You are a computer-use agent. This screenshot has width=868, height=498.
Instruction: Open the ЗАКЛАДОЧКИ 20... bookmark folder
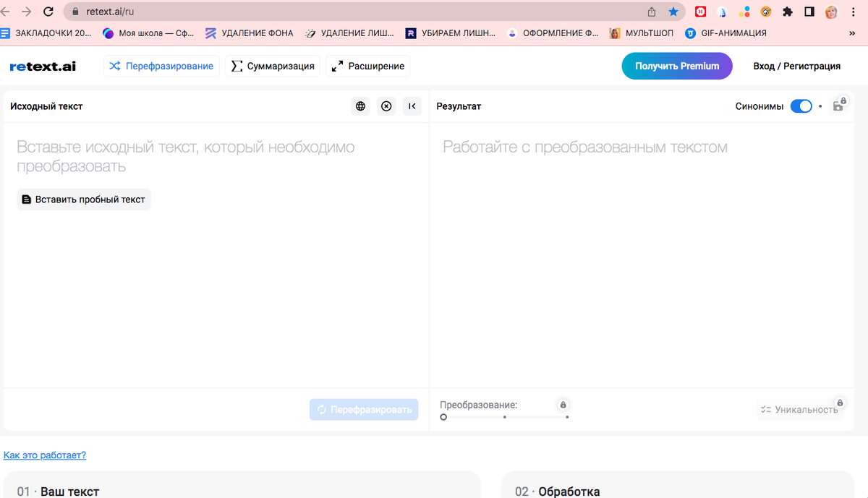tap(46, 33)
